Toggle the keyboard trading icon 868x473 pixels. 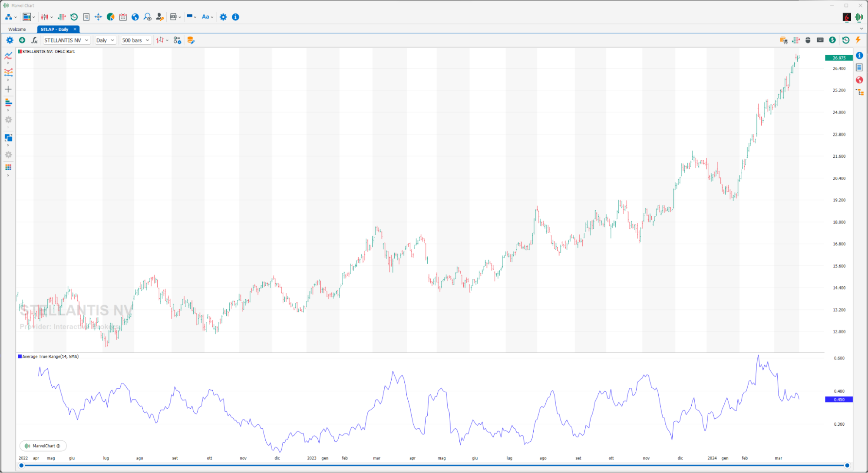coord(820,40)
